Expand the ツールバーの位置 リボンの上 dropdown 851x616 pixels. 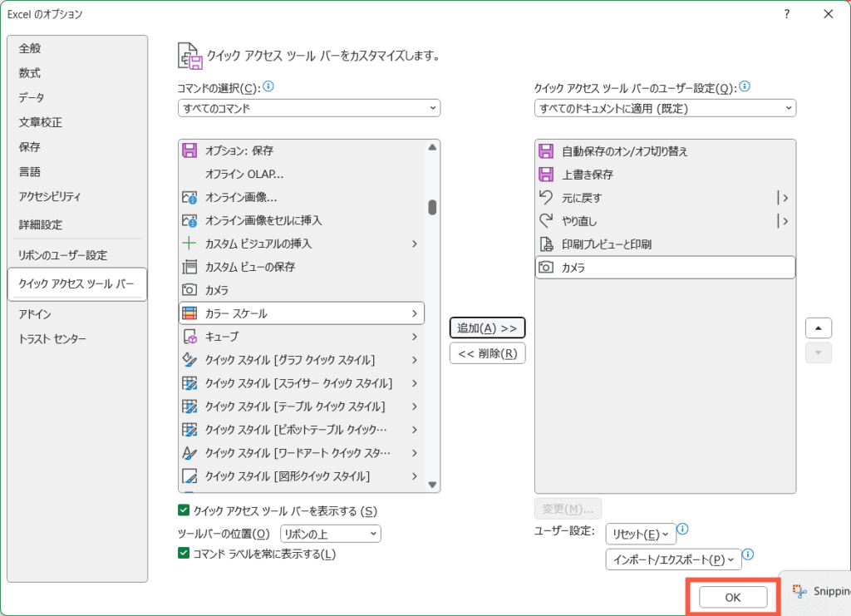330,534
